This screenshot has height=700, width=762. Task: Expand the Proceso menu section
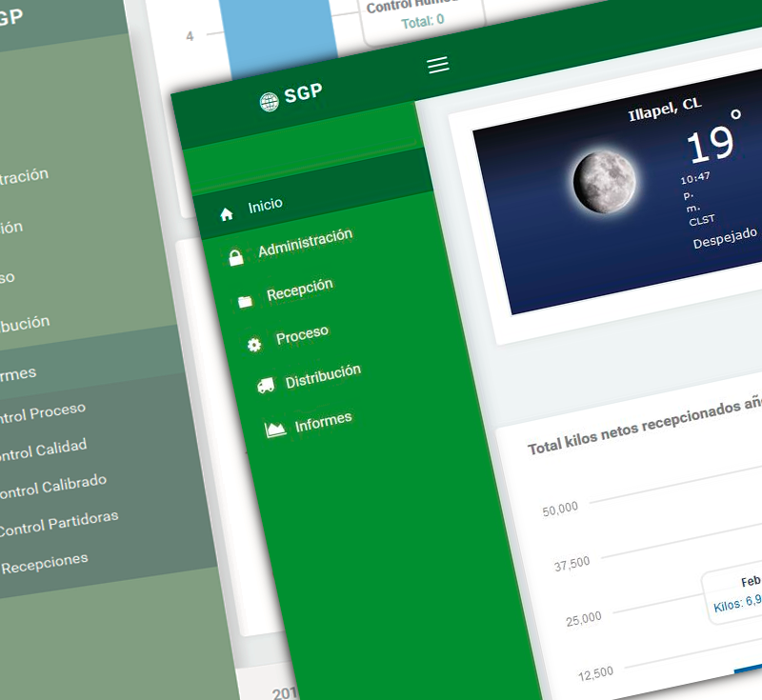[x=302, y=334]
